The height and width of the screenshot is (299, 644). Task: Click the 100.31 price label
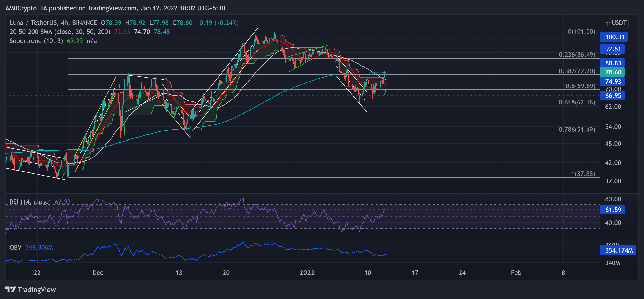coord(614,37)
